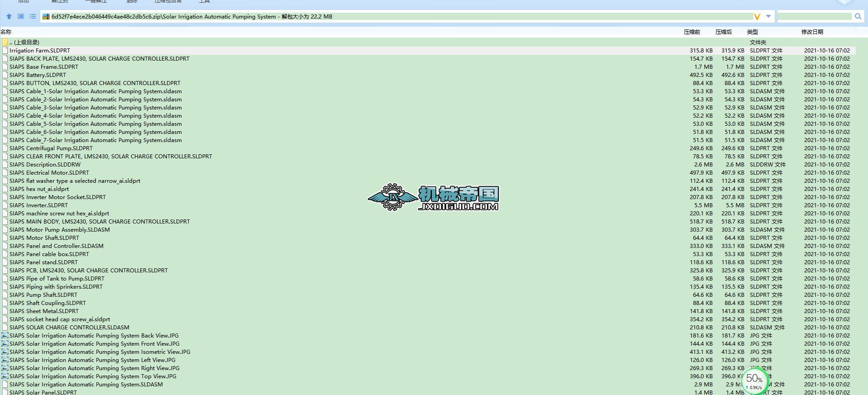Click the file icon of SIAPS Panel stand.SLDPRT

click(5, 262)
